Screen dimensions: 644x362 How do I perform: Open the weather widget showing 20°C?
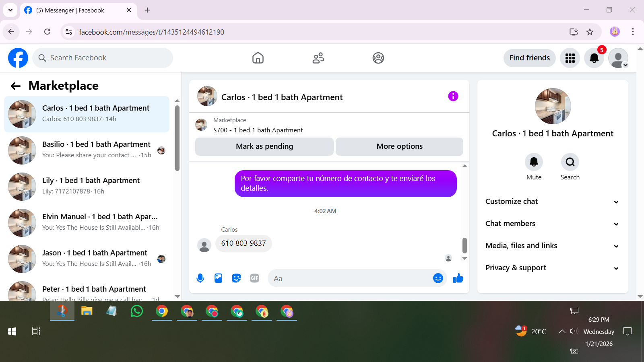[x=531, y=331]
